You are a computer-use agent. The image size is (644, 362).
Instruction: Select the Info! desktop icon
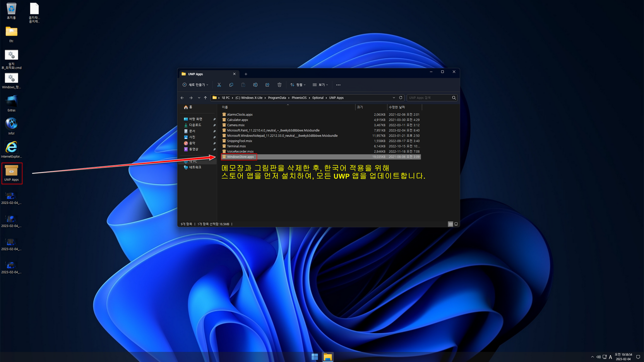pos(11,126)
